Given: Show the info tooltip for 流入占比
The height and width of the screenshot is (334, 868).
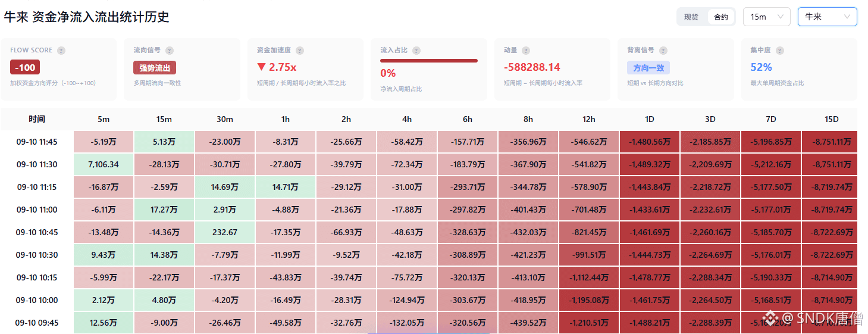Looking at the screenshot, I should (x=416, y=51).
